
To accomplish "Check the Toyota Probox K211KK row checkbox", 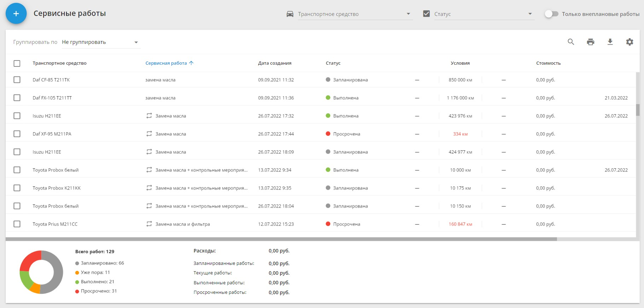I will (17, 188).
